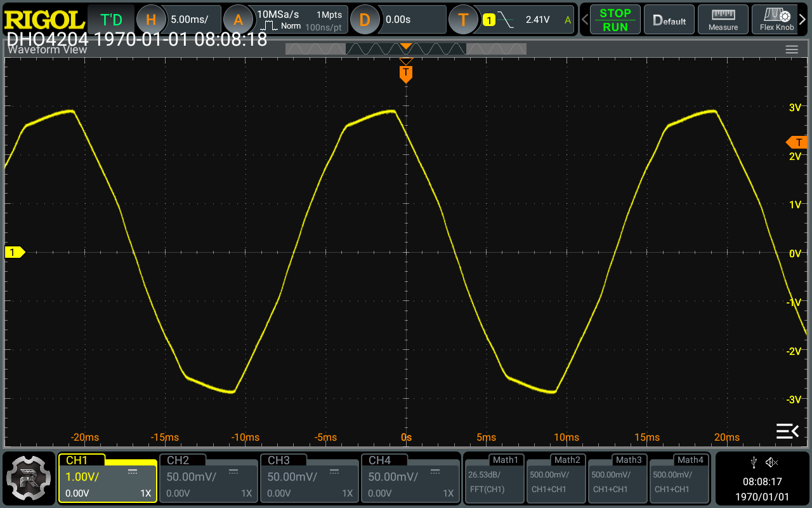Click the USB status icon
The width and height of the screenshot is (812, 508).
(x=754, y=462)
